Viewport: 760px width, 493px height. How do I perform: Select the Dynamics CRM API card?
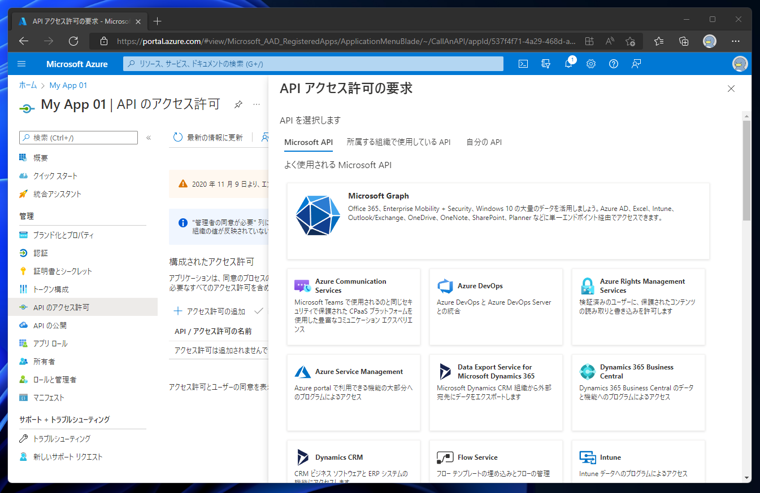tap(354, 461)
